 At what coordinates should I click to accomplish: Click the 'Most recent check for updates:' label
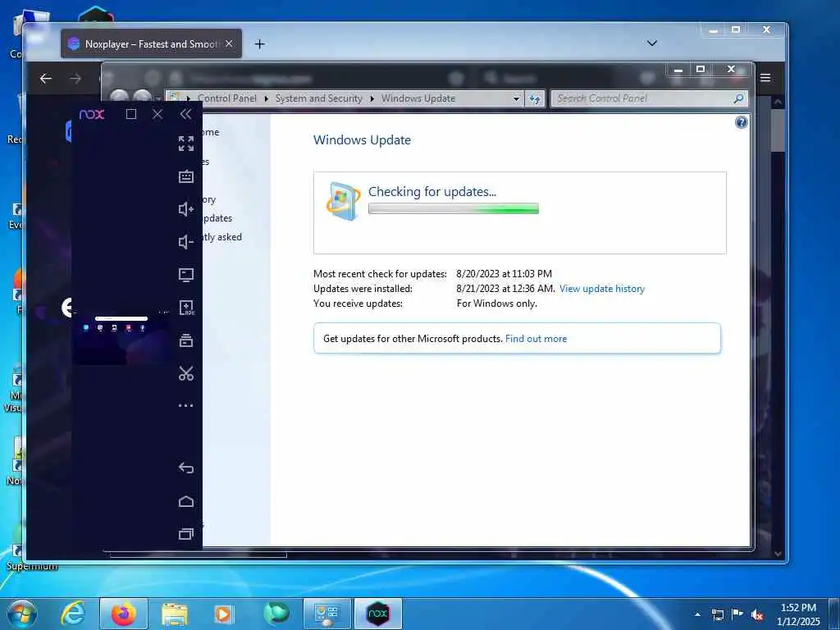[380, 274]
